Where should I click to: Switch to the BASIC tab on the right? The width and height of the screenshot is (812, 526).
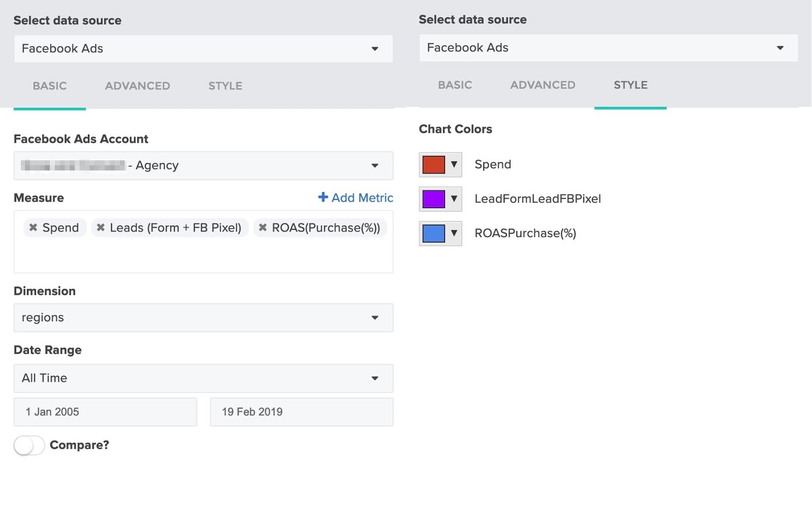pyautogui.click(x=455, y=85)
